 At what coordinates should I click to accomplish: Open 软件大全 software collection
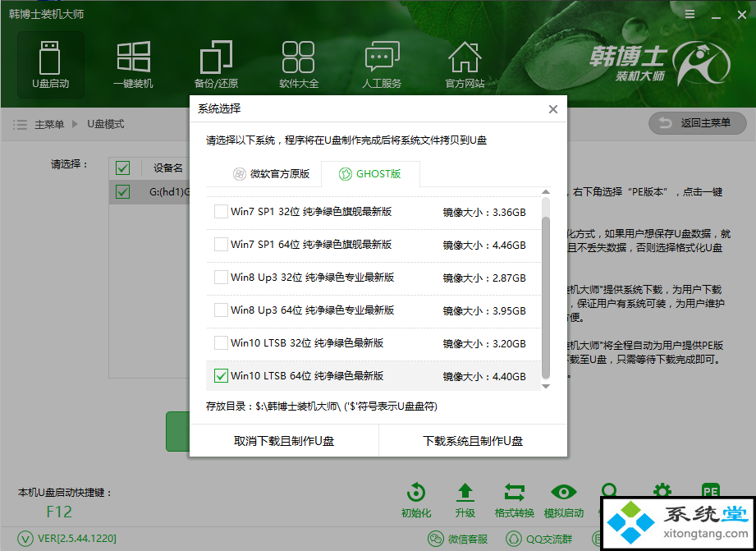click(299, 64)
